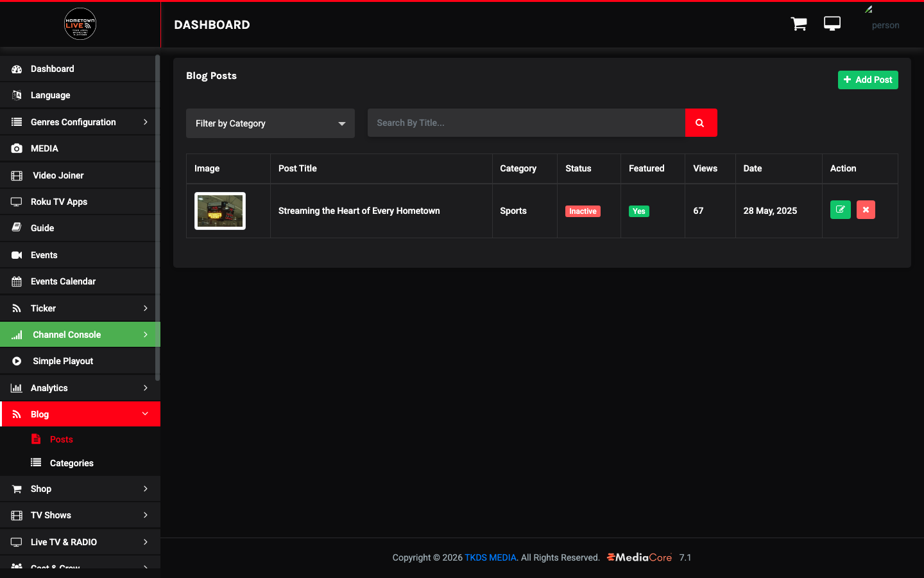Click the Add Post button
This screenshot has height=578, width=924.
868,80
